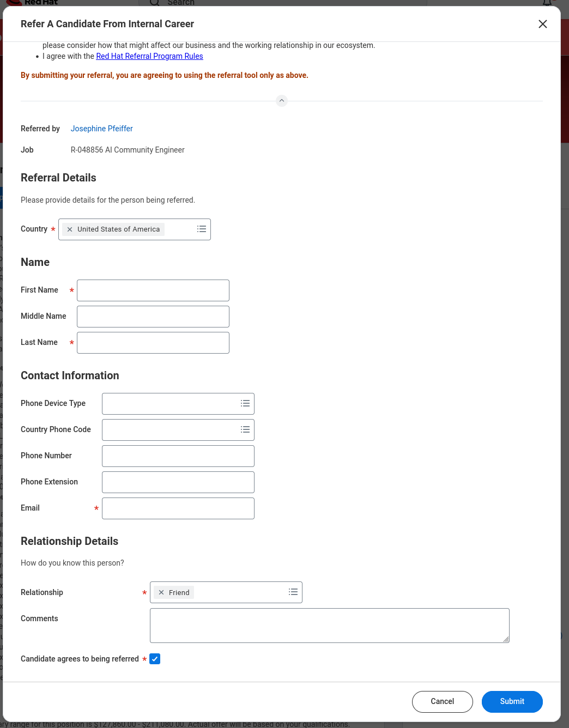Screen dimensions: 569x728
Task: Focus the Phone Number field
Action: [x=178, y=456]
